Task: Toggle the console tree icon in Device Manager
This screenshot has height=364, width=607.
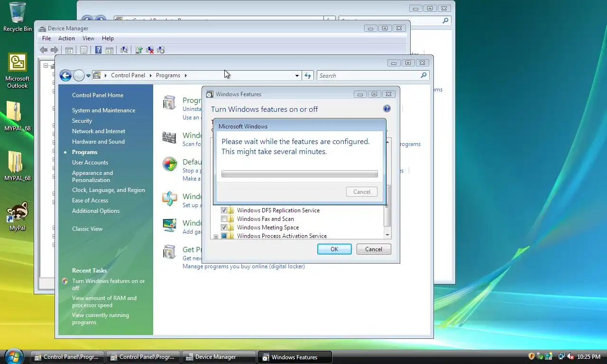Action: pos(69,50)
